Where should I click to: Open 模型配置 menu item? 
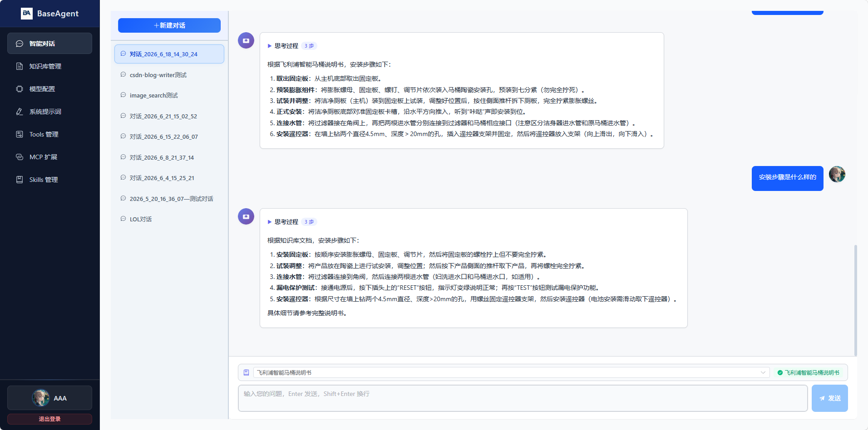click(49, 89)
